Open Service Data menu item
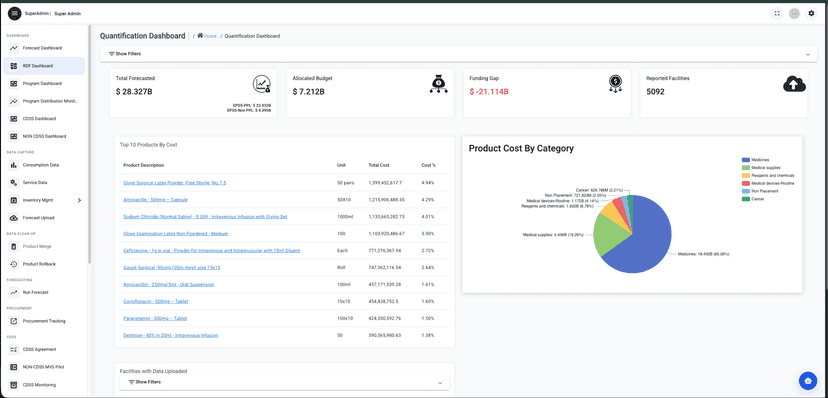The height and width of the screenshot is (398, 828). [x=35, y=183]
